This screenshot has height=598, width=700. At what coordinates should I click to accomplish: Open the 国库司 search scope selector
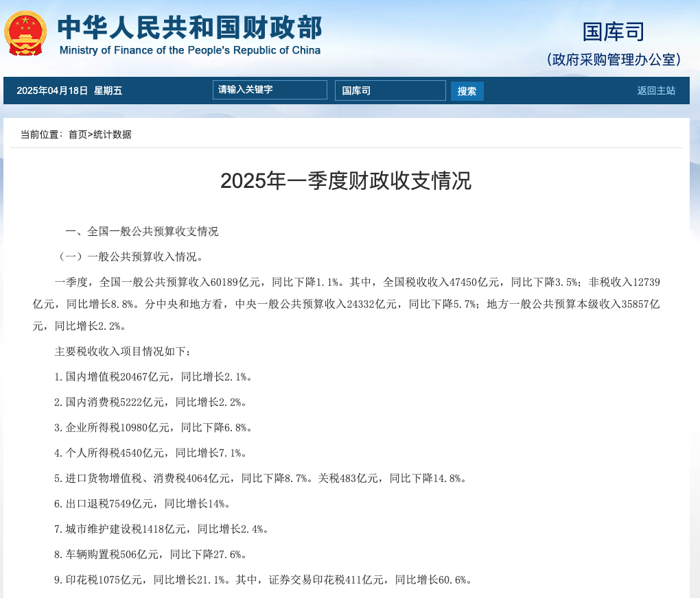tap(390, 91)
